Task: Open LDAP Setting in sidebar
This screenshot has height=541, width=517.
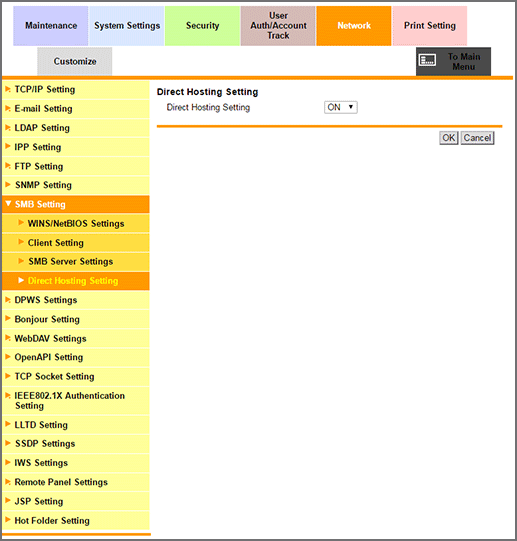Action: tap(76, 128)
